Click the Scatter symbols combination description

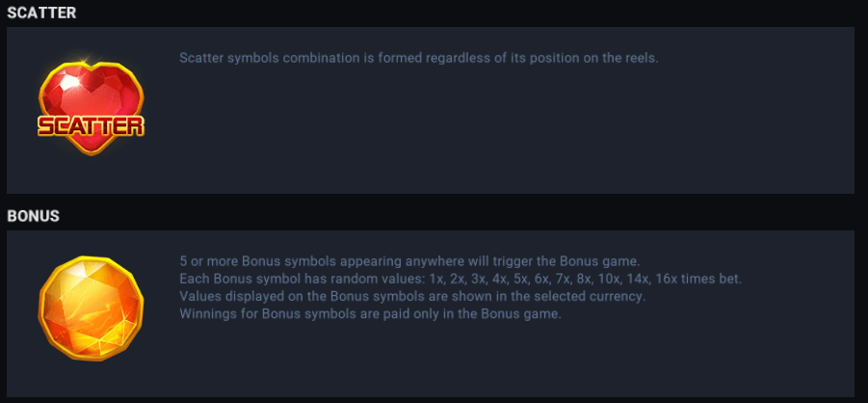(x=418, y=58)
